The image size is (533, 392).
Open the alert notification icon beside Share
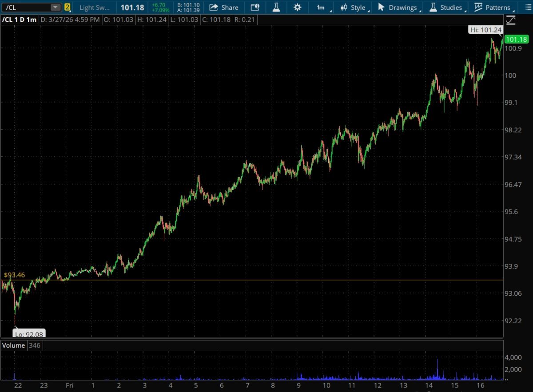click(255, 8)
